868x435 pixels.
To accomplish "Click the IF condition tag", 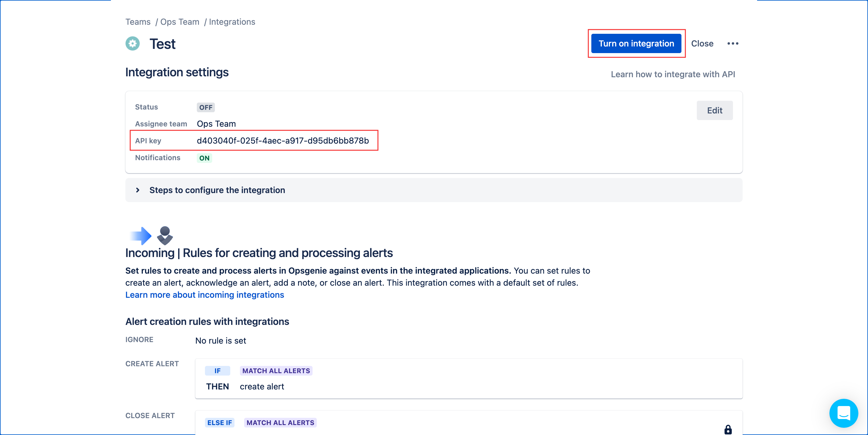I will point(217,370).
